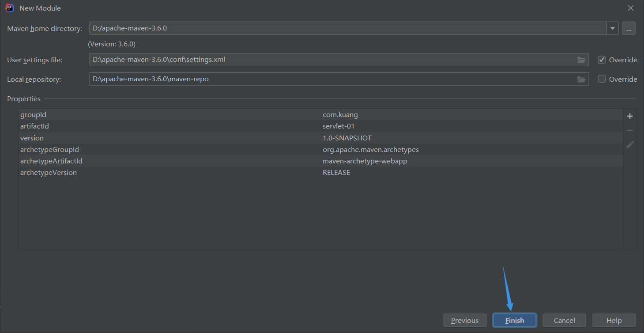Screen dimensions: 644x333
Task: Expand the Maven home directory dropdown arrow
Action: 613,28
